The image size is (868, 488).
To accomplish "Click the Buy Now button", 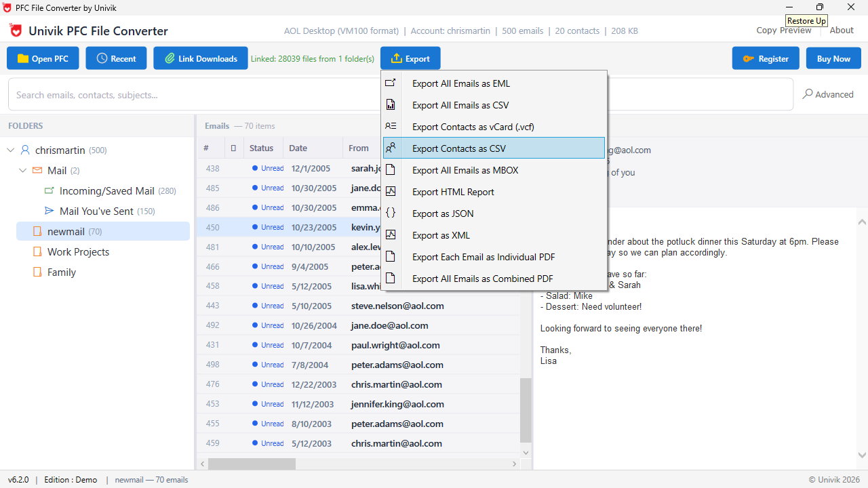I will (833, 58).
